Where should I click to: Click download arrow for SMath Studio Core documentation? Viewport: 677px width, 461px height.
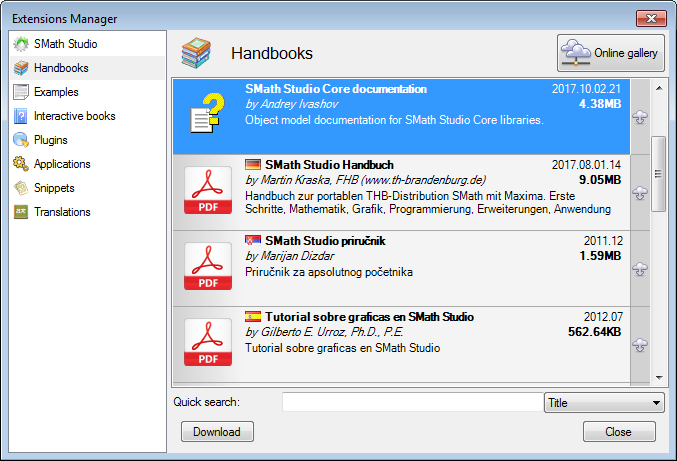coord(640,117)
